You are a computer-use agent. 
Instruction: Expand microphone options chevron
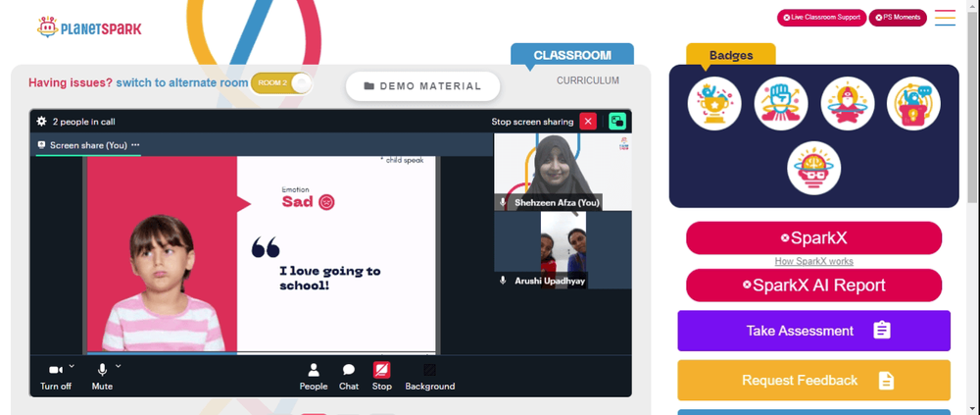pos(119,366)
